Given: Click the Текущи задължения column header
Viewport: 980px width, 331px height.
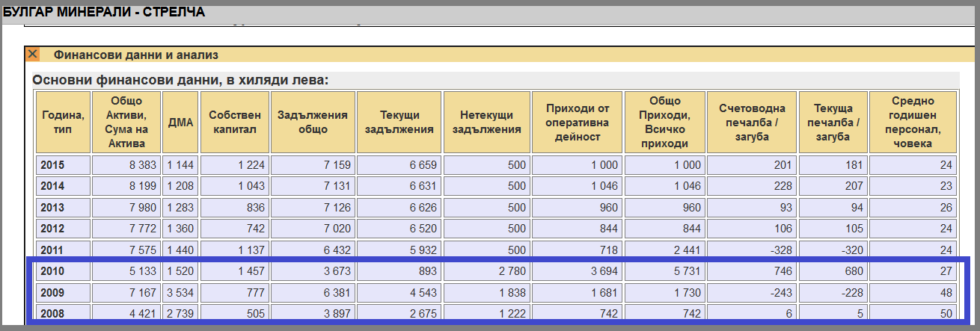Looking at the screenshot, I should coord(398,123).
